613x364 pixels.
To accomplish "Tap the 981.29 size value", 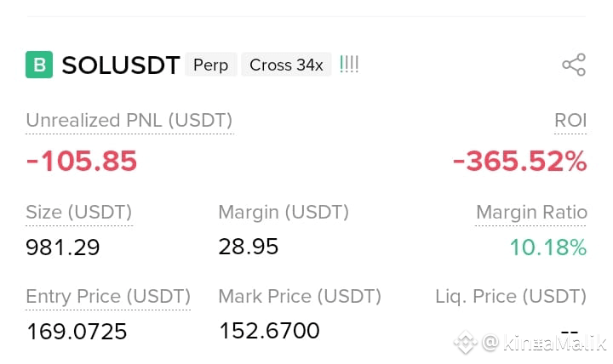I will click(63, 247).
